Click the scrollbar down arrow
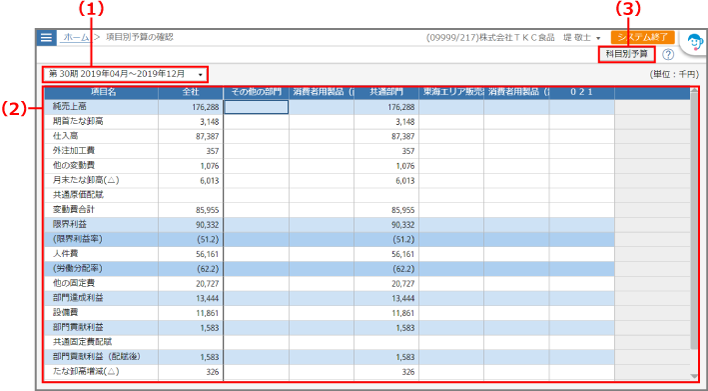The image size is (708, 391). click(x=694, y=376)
